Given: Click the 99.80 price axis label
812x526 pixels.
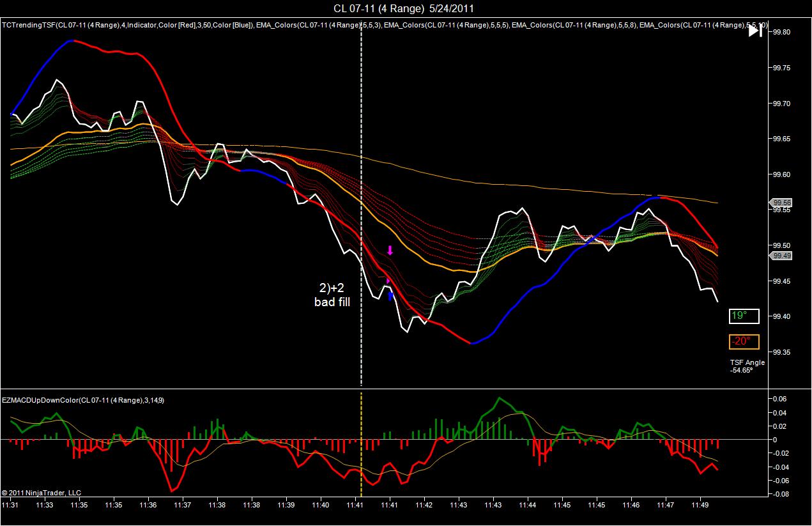Looking at the screenshot, I should [782, 32].
